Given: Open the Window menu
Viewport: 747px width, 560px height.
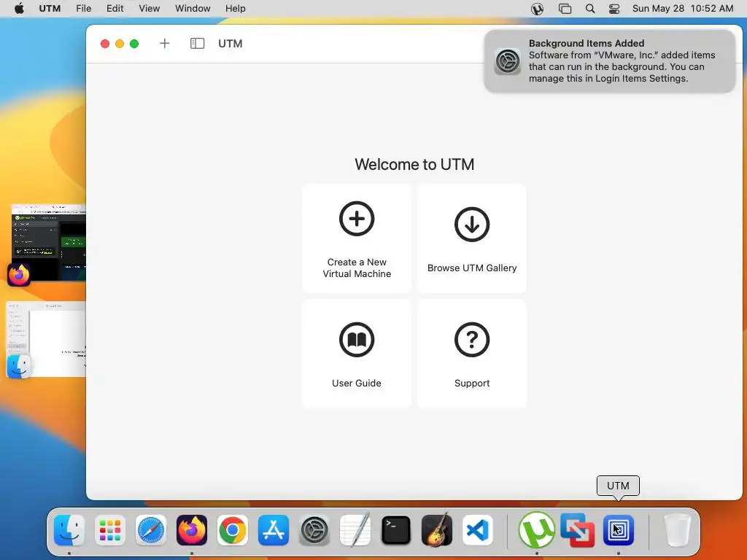Looking at the screenshot, I should 193,9.
